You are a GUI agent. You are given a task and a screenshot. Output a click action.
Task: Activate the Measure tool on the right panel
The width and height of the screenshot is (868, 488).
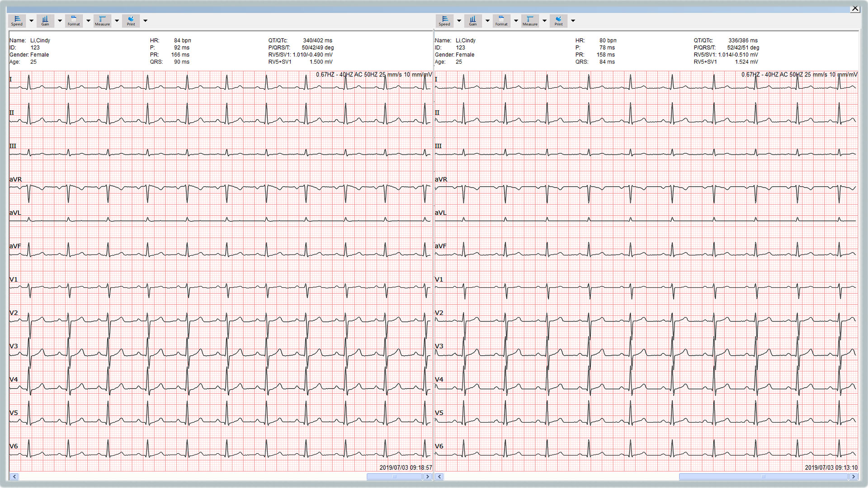(529, 20)
